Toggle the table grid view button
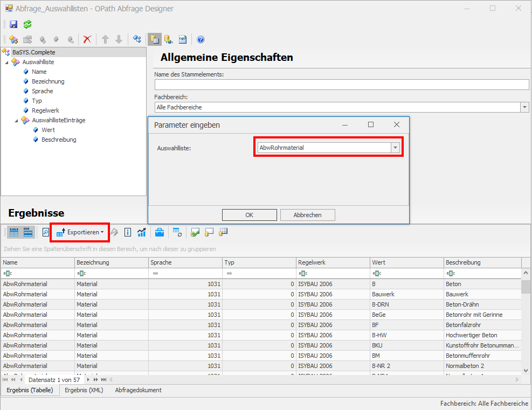 (14, 232)
